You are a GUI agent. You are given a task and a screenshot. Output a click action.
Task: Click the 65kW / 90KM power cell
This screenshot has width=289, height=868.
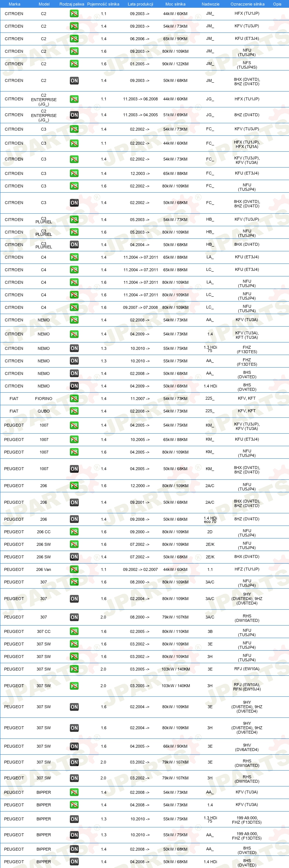point(176,39)
